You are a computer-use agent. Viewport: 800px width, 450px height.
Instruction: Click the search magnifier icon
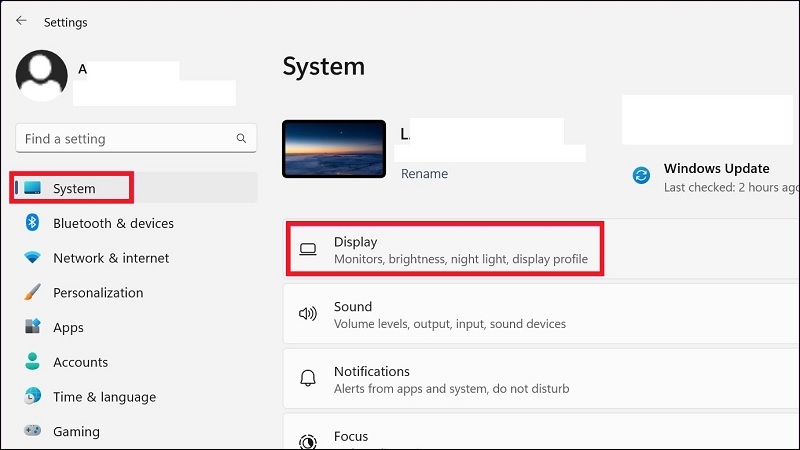click(x=241, y=138)
